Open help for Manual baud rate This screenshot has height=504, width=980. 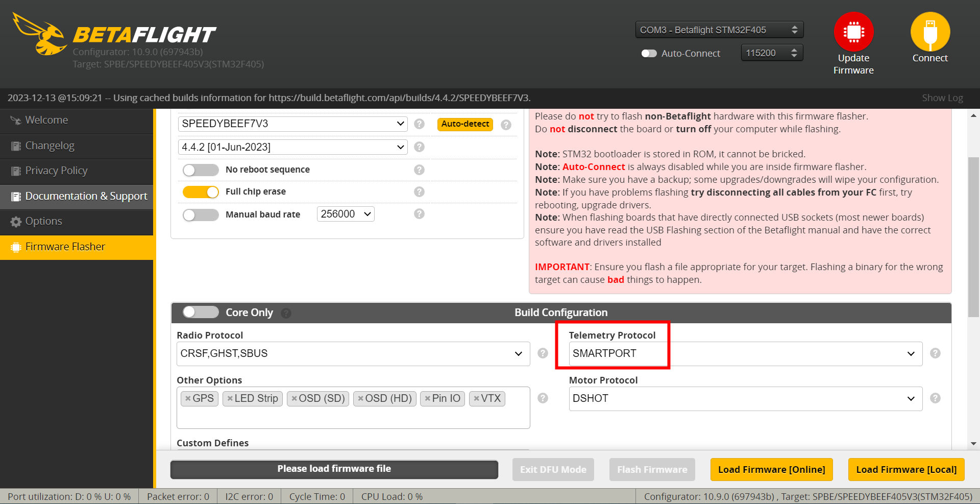[x=419, y=214]
